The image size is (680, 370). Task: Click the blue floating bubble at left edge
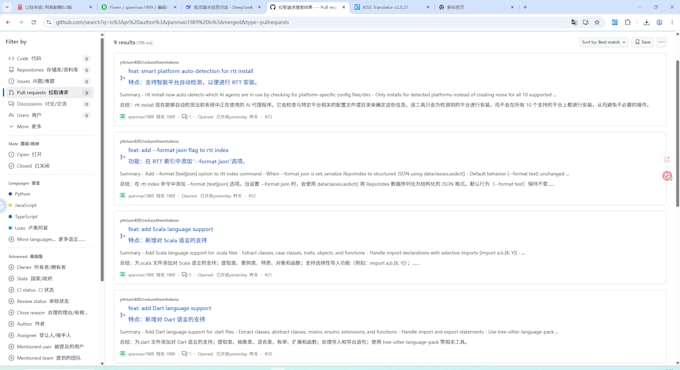(x=2, y=206)
